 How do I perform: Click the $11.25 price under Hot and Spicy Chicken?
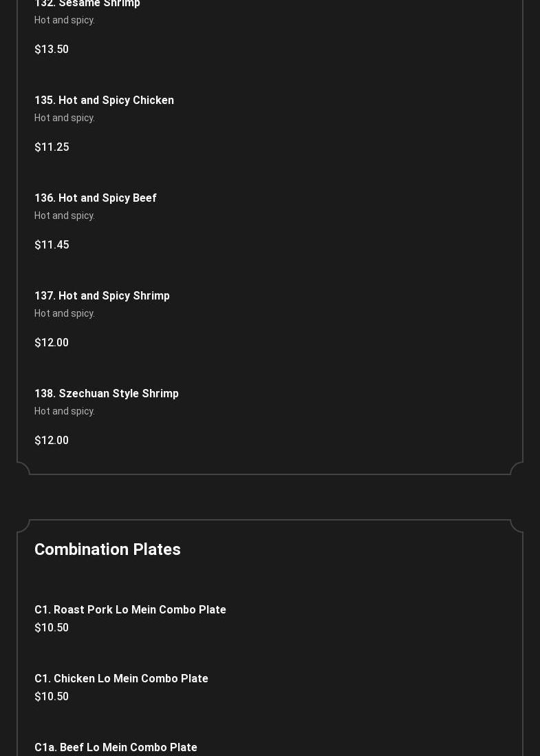click(x=52, y=147)
